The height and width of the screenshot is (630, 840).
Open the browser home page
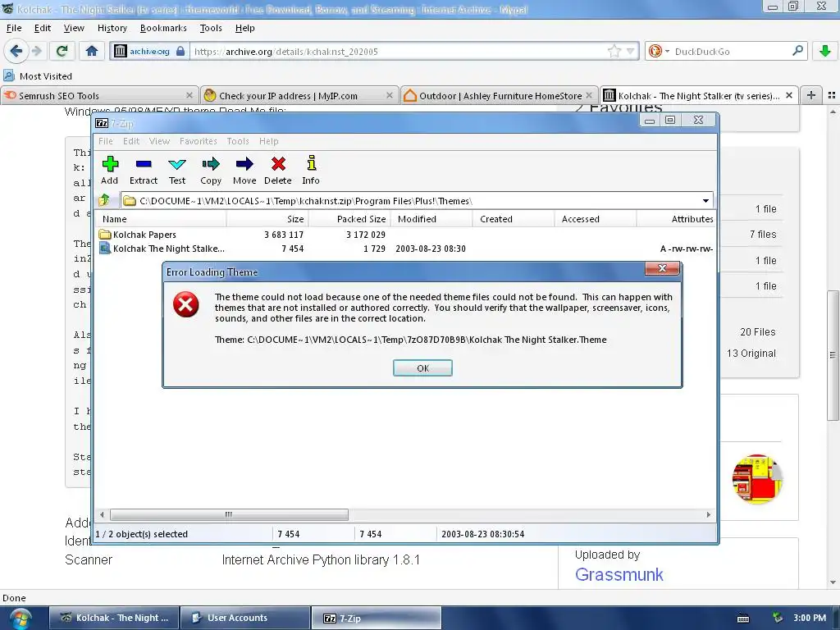click(x=92, y=51)
